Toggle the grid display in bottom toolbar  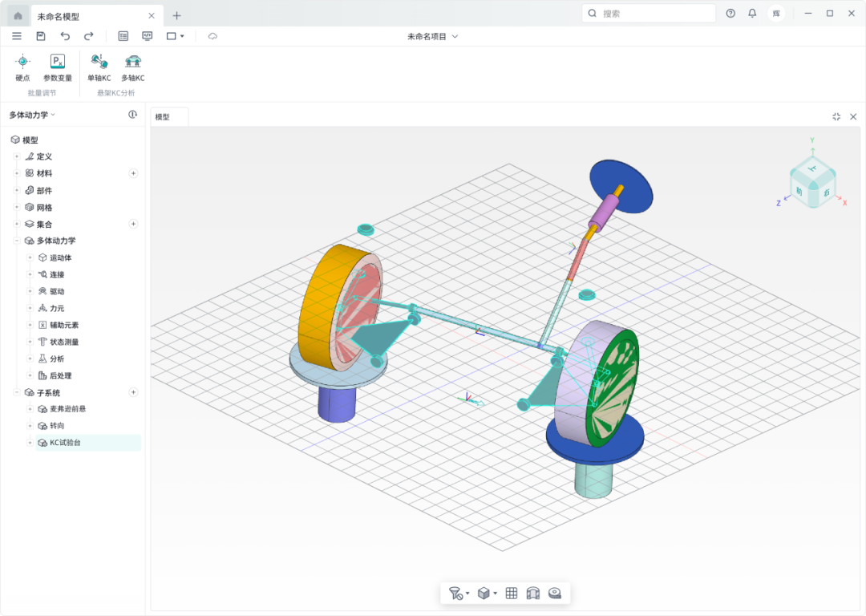(x=512, y=594)
